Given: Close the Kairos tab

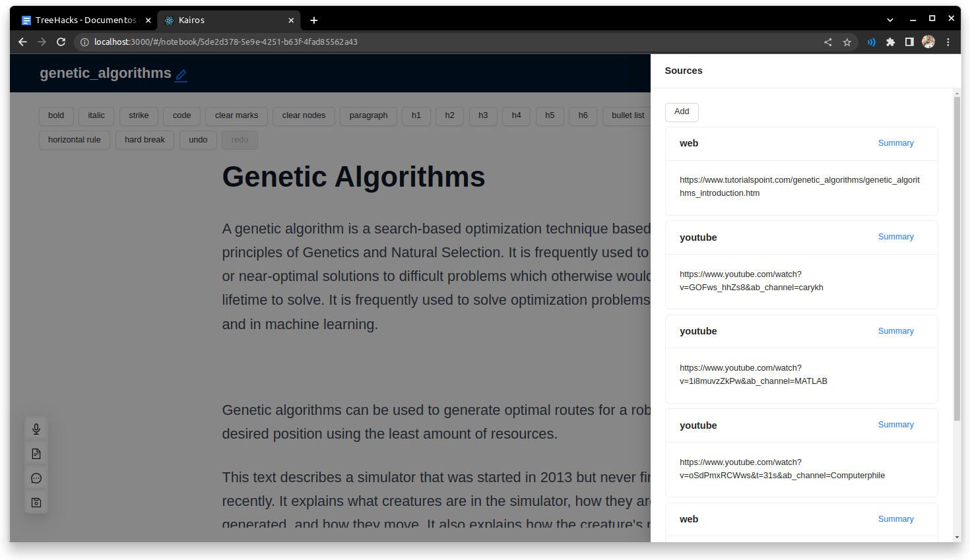Looking at the screenshot, I should [x=291, y=20].
